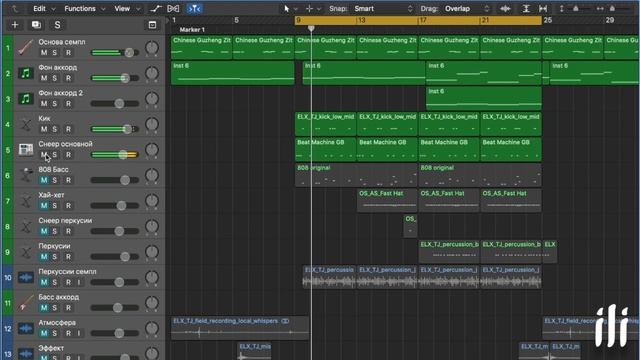Click the track header options box icon
This screenshot has height=360, width=640.
tap(152, 25)
